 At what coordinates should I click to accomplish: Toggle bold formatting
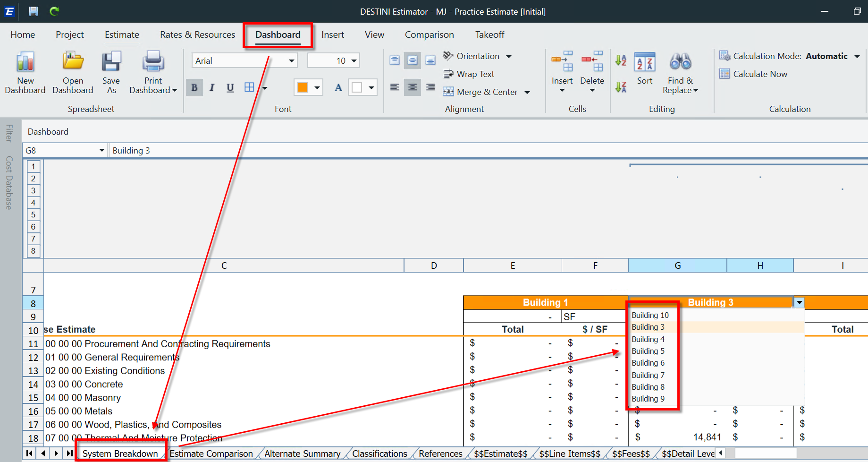click(194, 87)
